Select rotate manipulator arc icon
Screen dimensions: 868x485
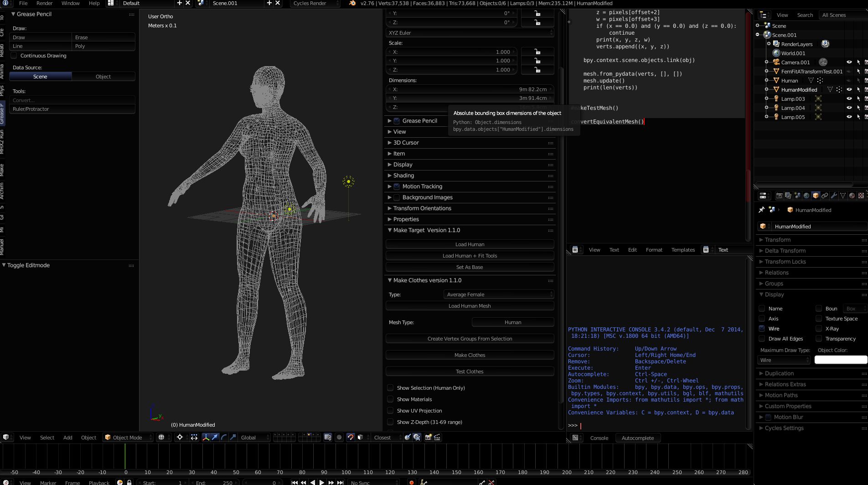tap(224, 437)
